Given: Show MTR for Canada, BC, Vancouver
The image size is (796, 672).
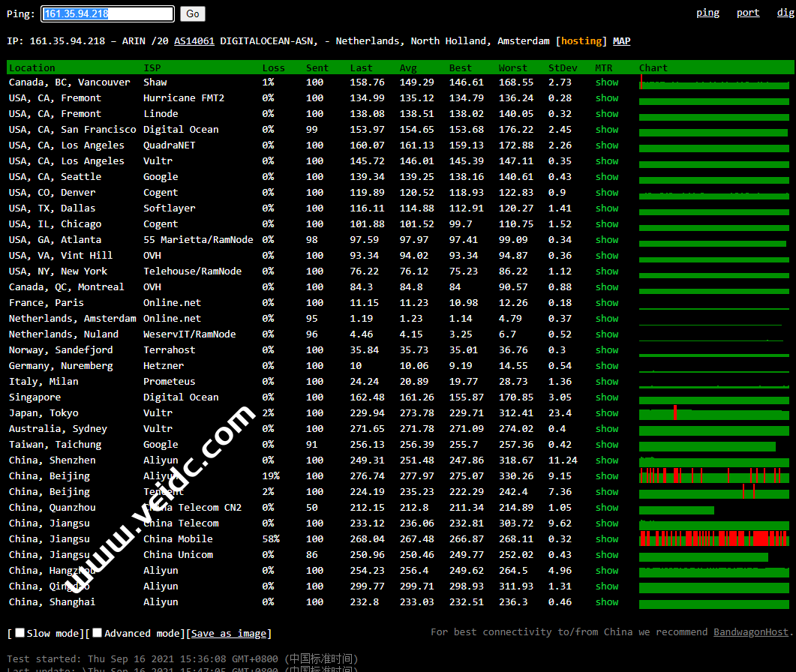Looking at the screenshot, I should pos(607,82).
